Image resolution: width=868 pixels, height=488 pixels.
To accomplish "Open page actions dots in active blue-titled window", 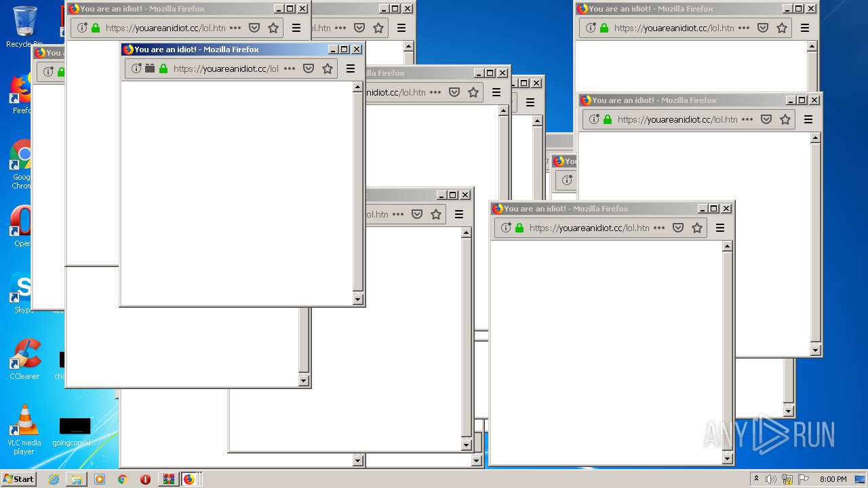I will click(290, 68).
